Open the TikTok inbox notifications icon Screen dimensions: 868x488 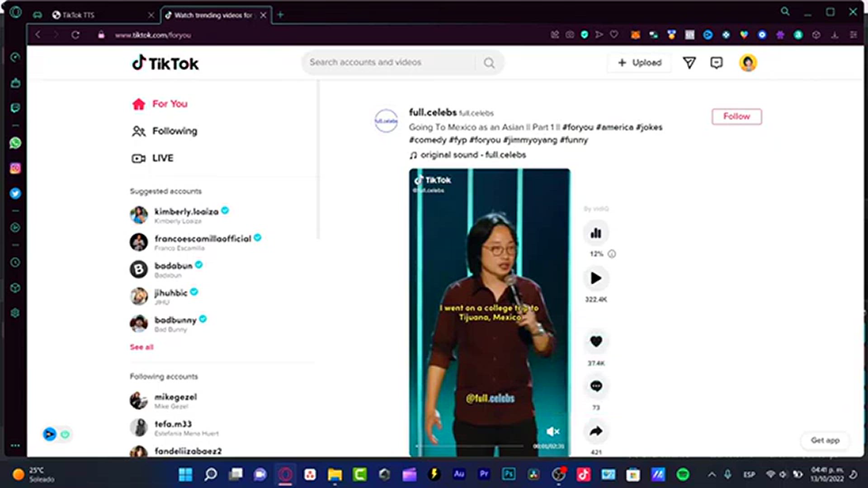[x=717, y=63]
